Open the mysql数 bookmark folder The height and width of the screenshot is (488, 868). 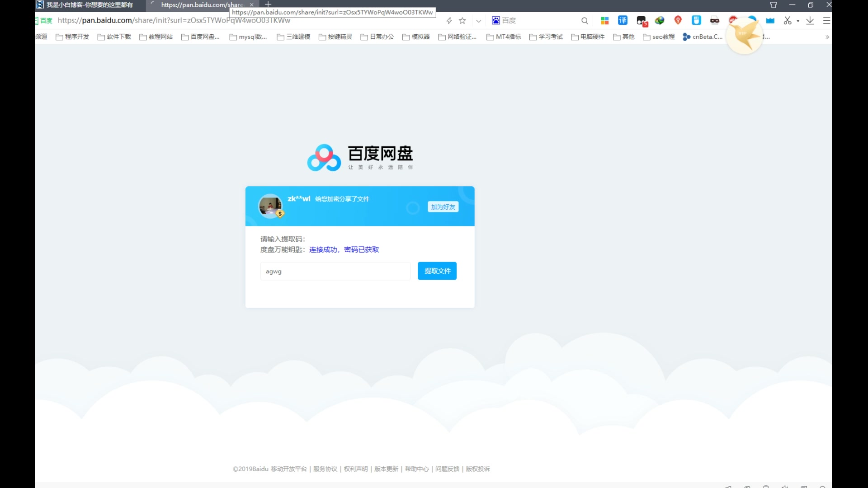(248, 37)
